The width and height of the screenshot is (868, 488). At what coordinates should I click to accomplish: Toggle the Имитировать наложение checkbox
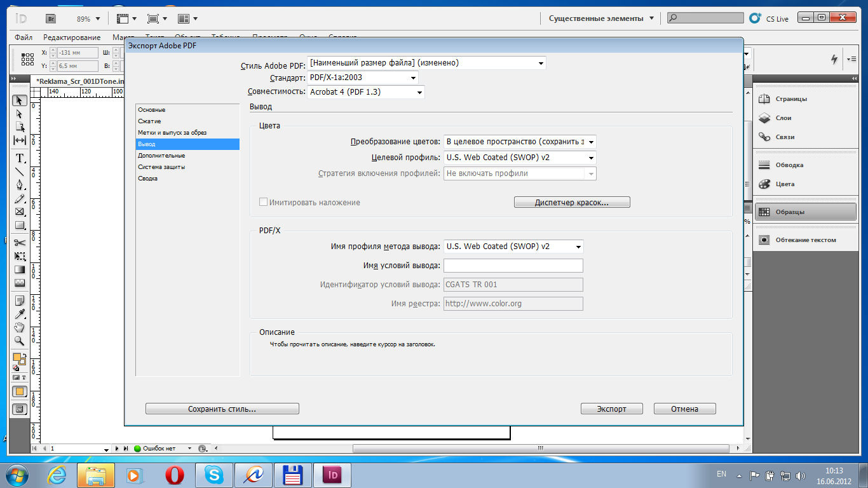pyautogui.click(x=263, y=202)
